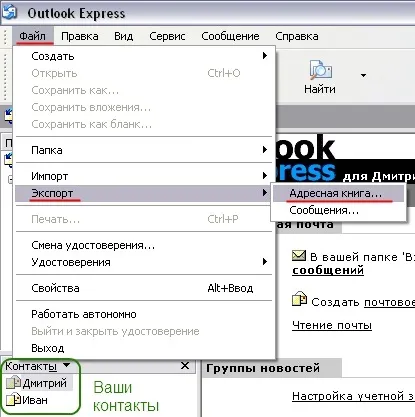
Task: Choose Сообщения... in export submenu
Action: point(338,210)
